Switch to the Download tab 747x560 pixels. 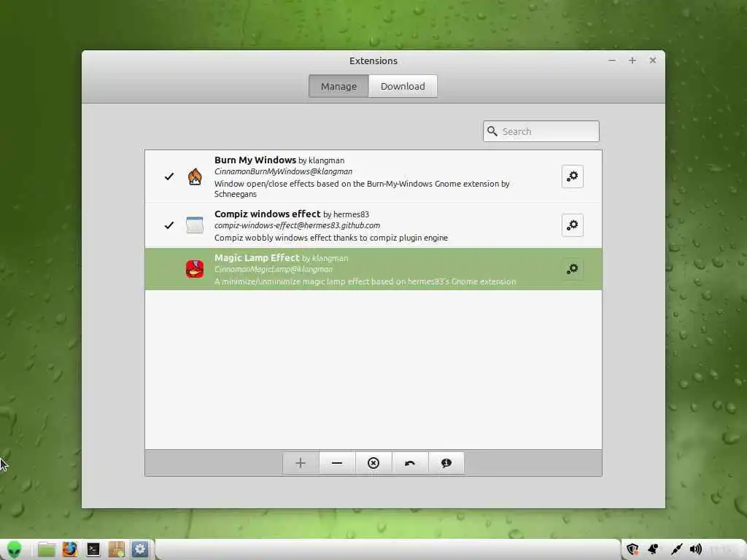(x=403, y=86)
